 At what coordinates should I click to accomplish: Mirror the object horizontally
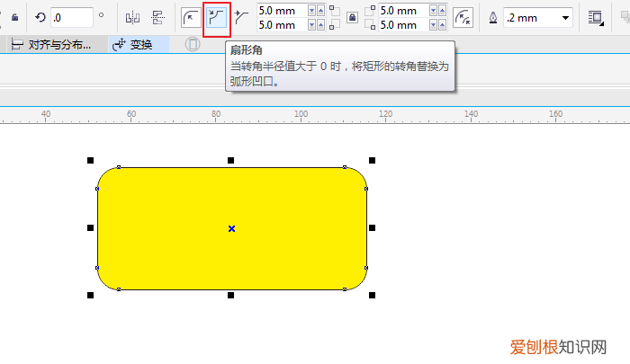(133, 17)
